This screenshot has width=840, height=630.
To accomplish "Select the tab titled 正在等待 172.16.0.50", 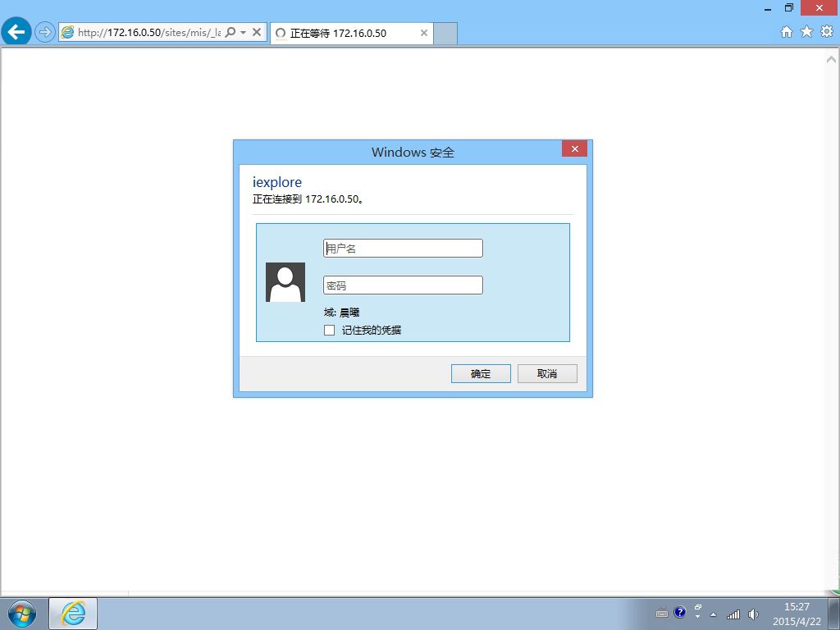I will [x=351, y=33].
